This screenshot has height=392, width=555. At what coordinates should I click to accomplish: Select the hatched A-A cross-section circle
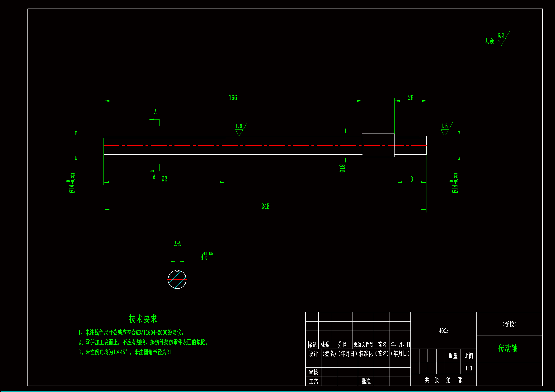coord(177,279)
